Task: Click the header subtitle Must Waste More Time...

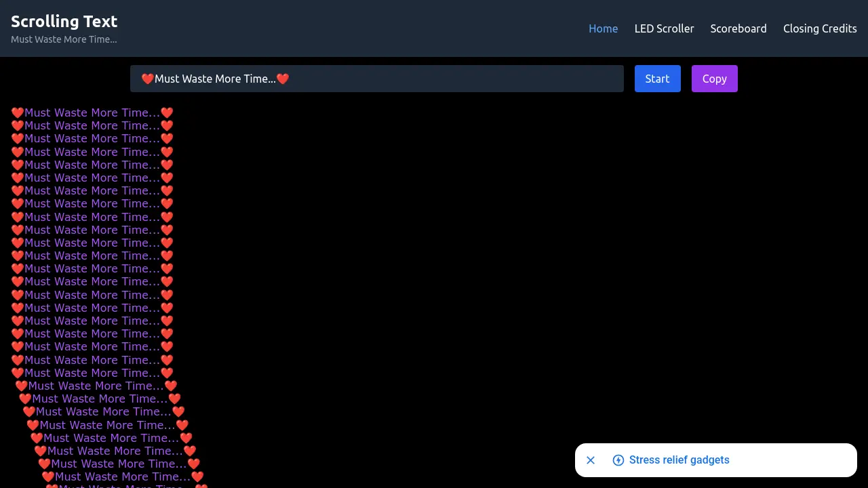Action: pos(64,39)
